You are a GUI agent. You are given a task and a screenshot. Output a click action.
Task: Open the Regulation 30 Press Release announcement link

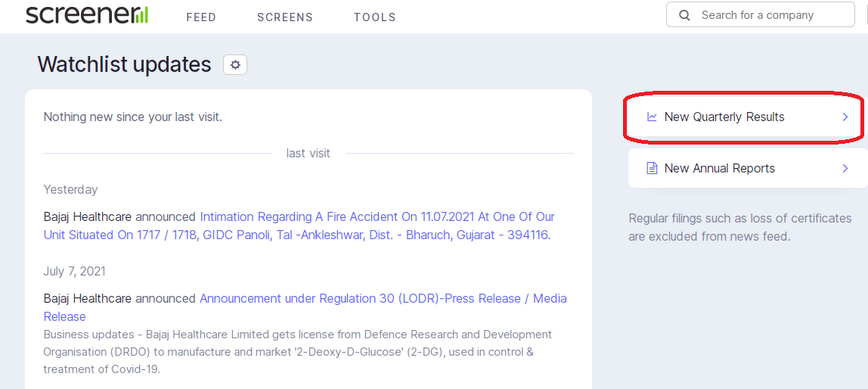(x=305, y=307)
